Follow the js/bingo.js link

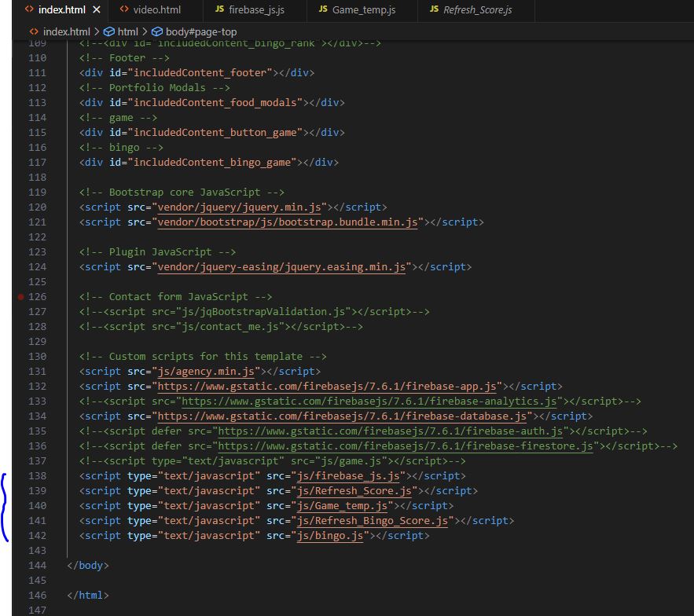330,536
